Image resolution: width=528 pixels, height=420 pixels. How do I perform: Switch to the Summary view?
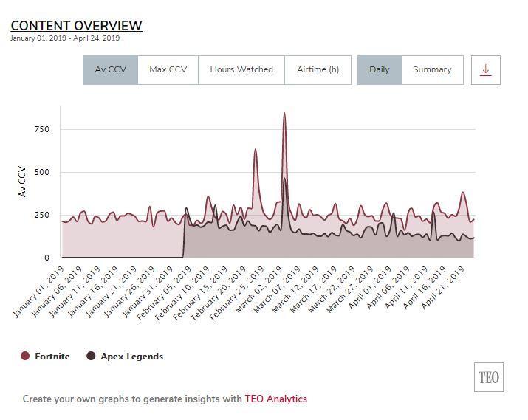click(x=432, y=69)
